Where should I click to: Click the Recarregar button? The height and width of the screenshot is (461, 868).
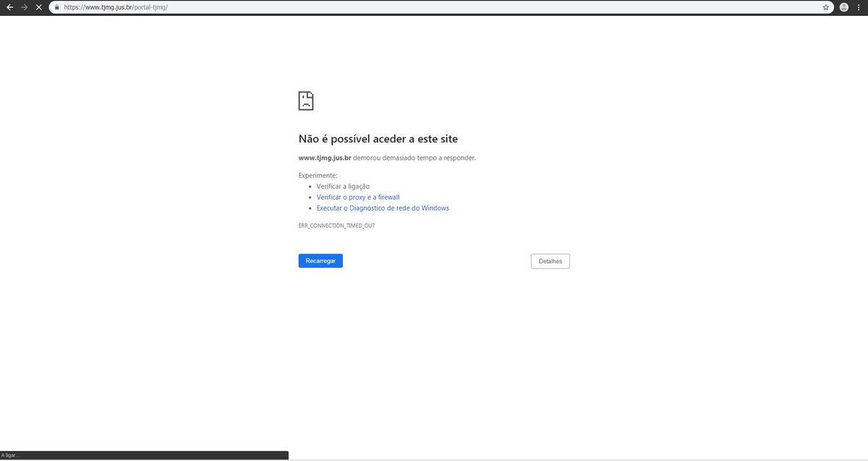[320, 261]
